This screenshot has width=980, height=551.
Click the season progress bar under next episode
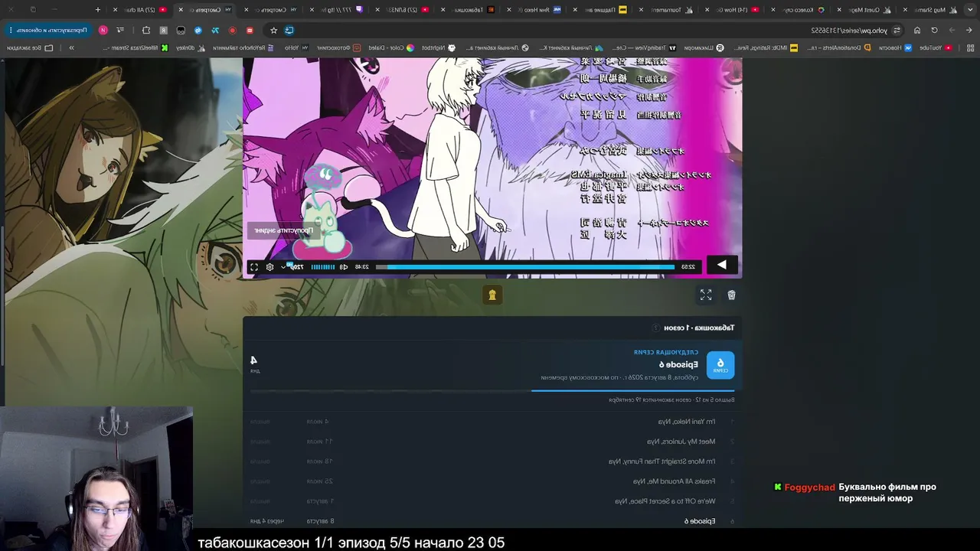pyautogui.click(x=492, y=391)
